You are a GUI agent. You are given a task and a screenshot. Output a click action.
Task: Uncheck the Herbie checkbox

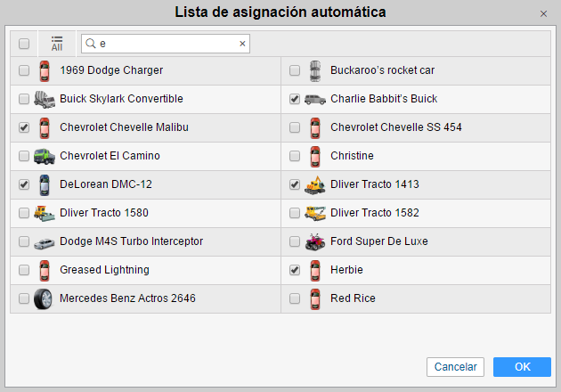[x=295, y=270]
